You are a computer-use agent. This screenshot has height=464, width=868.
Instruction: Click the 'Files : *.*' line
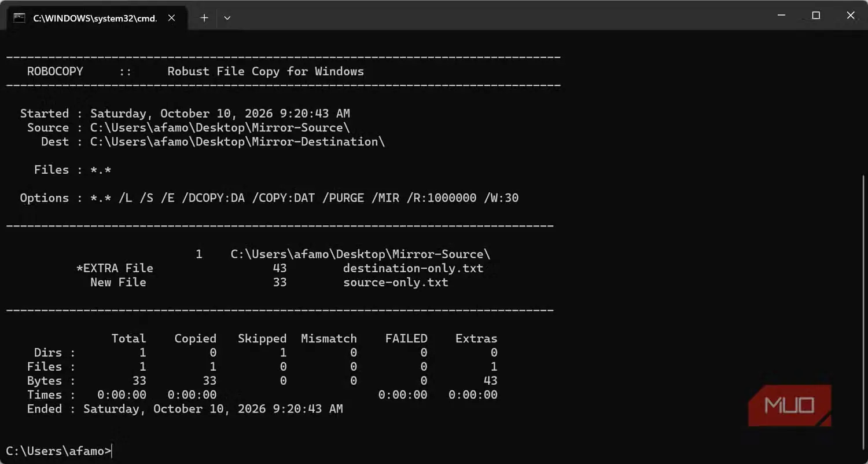[72, 170]
